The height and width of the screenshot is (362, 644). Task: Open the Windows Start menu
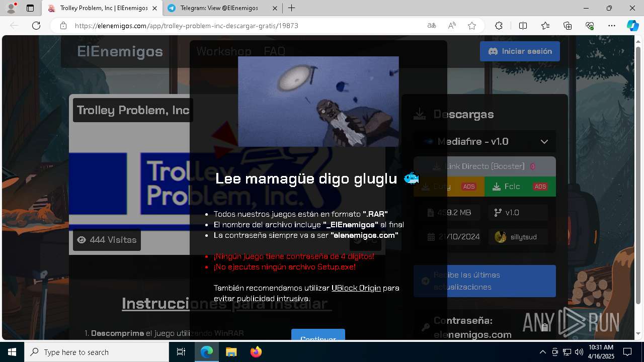[12, 352]
